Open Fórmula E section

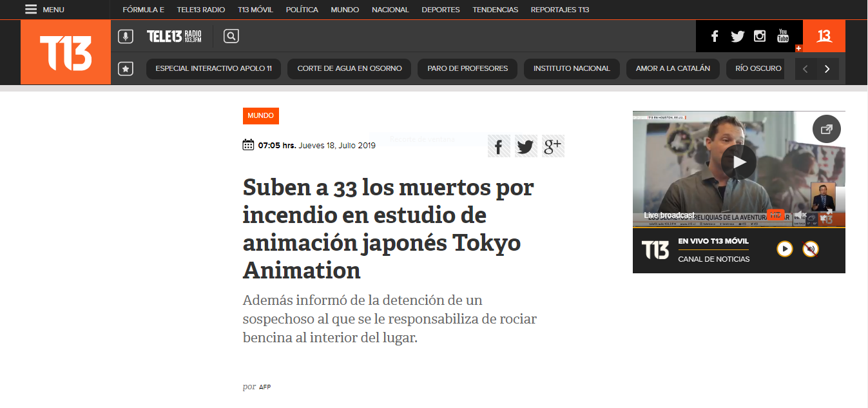tap(144, 10)
